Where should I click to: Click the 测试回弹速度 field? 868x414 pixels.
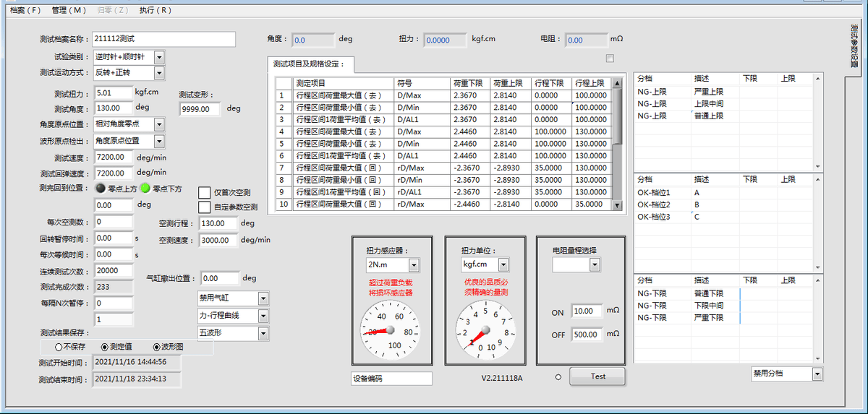(x=113, y=173)
